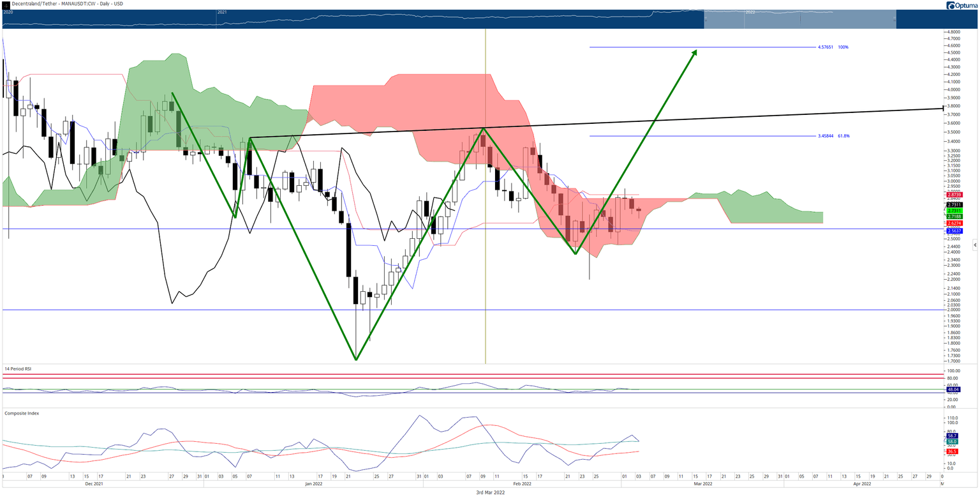
Task: Click the 2.0000 price scale label
Action: [x=955, y=310]
